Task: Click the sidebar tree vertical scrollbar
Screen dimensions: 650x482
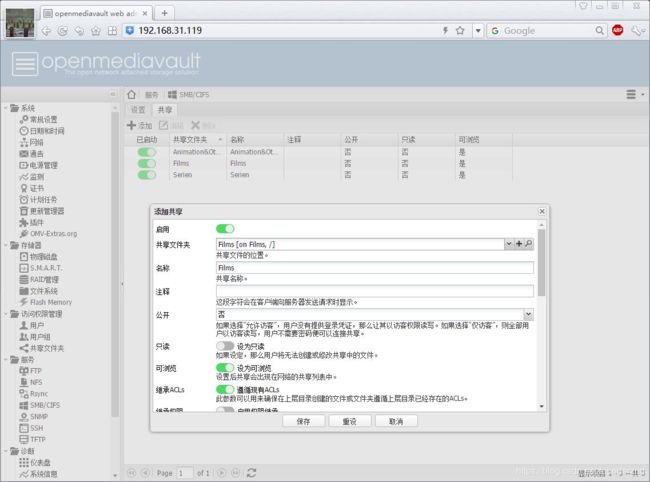Action: coord(115,265)
